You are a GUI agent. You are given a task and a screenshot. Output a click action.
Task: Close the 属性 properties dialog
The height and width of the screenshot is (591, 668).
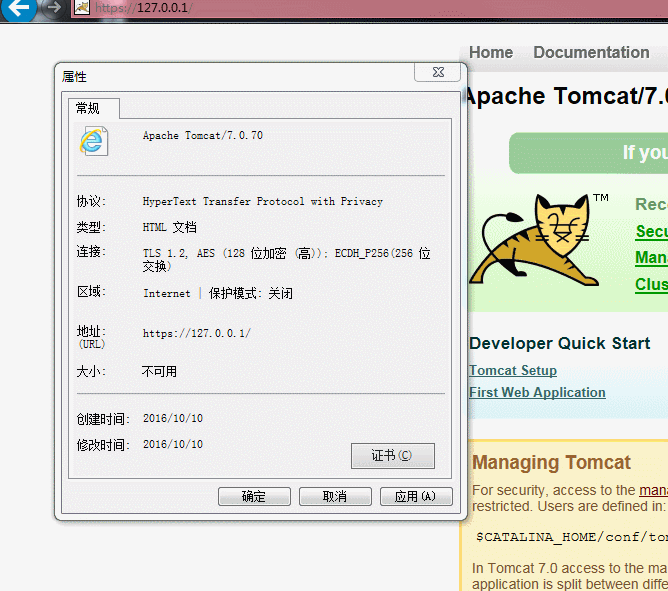point(438,72)
